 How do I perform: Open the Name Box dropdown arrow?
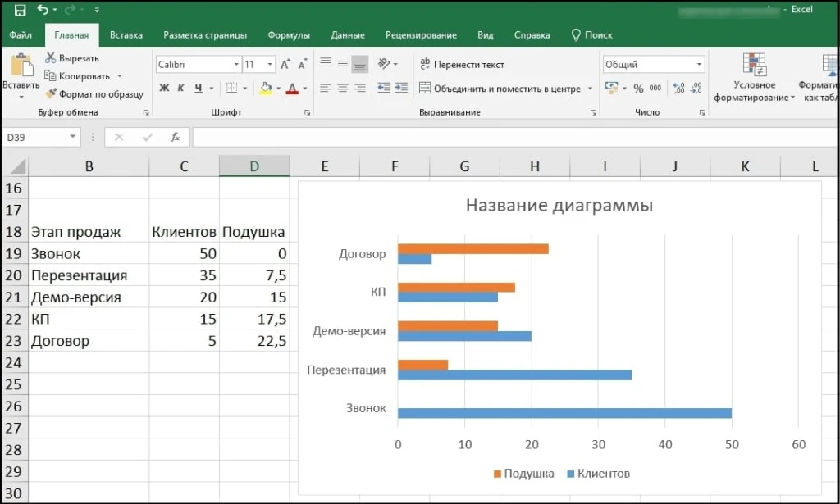click(x=73, y=138)
